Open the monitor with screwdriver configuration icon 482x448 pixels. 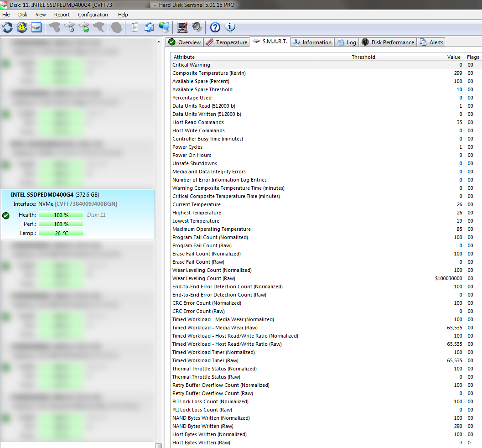point(182,27)
